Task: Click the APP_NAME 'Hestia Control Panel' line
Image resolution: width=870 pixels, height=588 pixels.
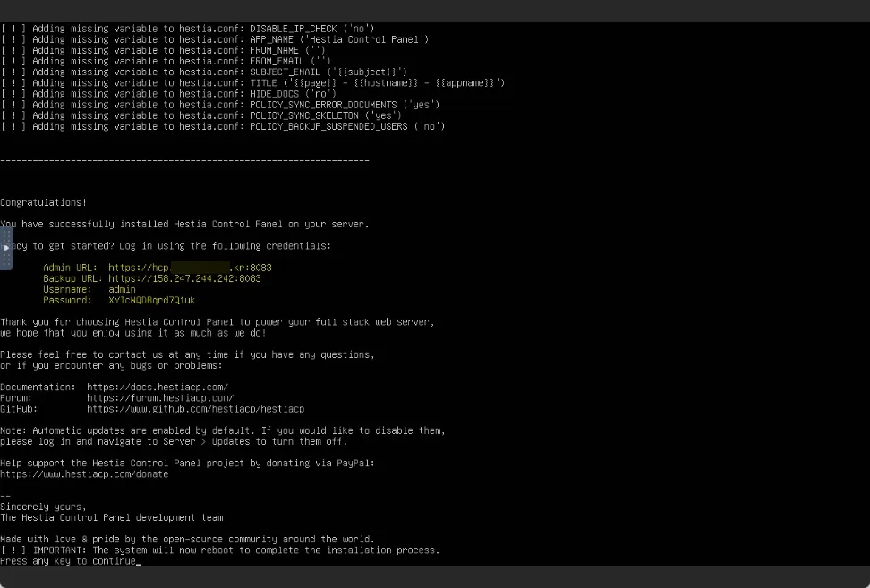Action: (215, 39)
